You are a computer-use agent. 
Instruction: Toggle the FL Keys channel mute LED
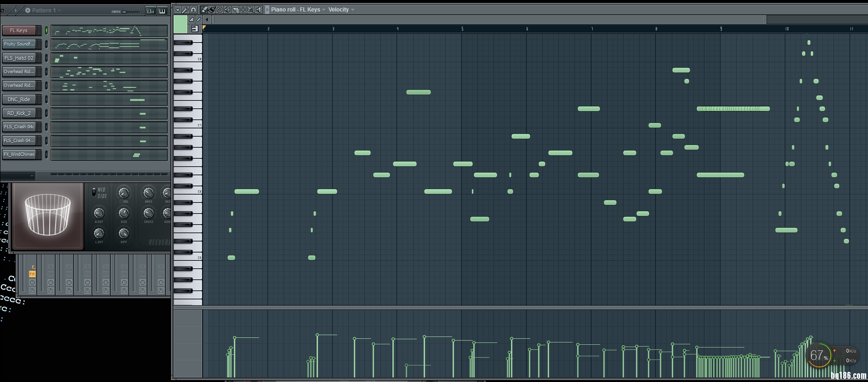click(46, 30)
